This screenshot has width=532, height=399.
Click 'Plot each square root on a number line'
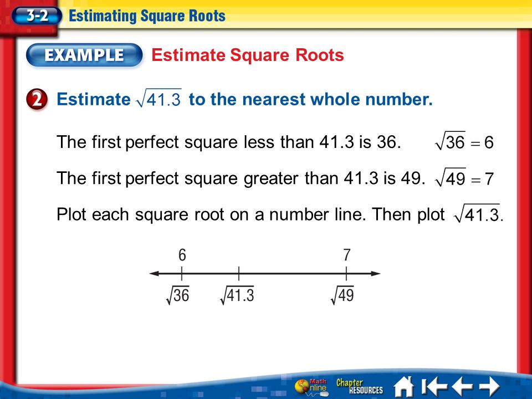point(211,214)
